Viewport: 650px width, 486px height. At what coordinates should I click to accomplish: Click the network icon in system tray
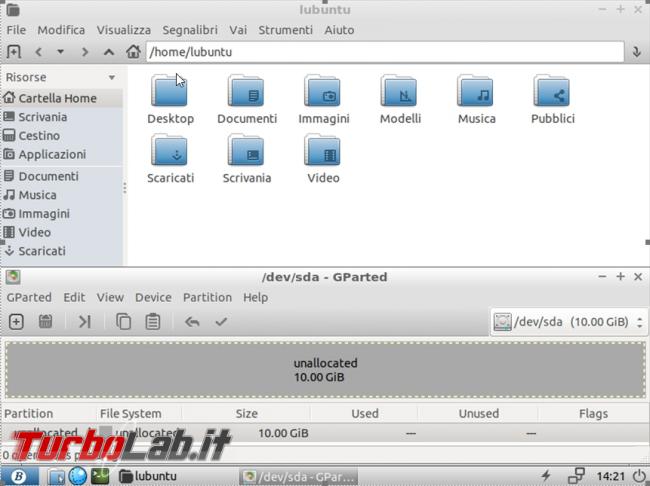576,476
